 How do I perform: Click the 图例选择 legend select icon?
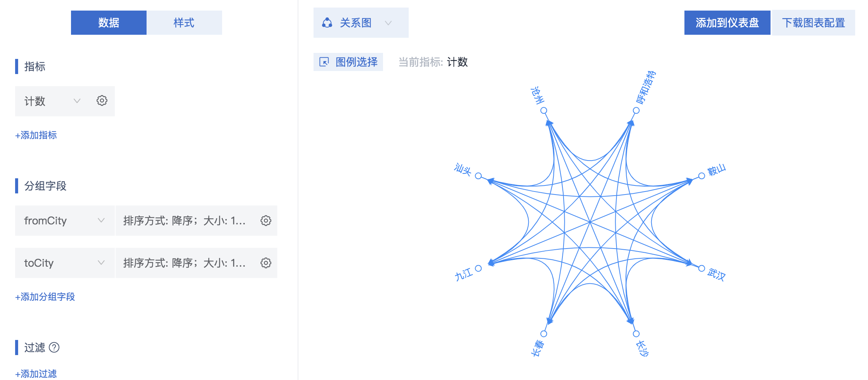pyautogui.click(x=324, y=62)
